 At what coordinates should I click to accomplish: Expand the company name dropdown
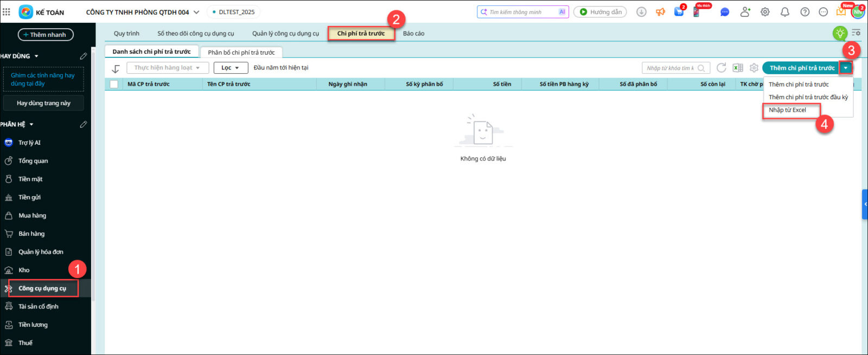click(196, 12)
